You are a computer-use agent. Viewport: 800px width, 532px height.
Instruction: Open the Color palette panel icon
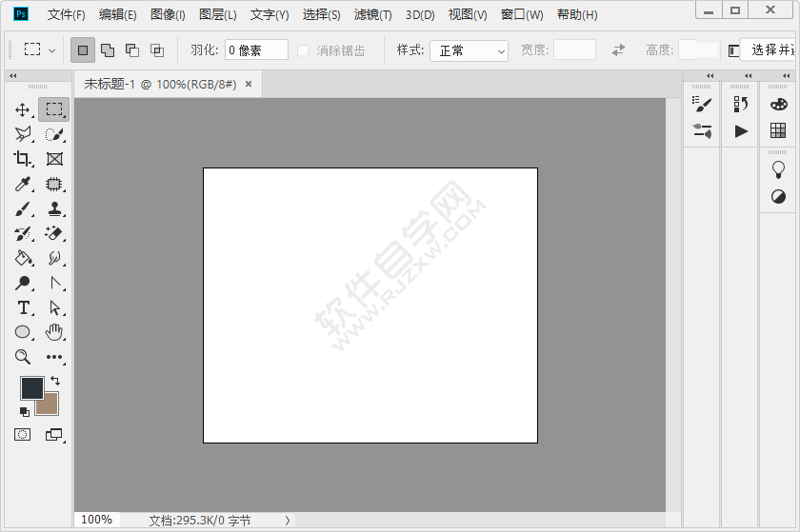pos(779,104)
